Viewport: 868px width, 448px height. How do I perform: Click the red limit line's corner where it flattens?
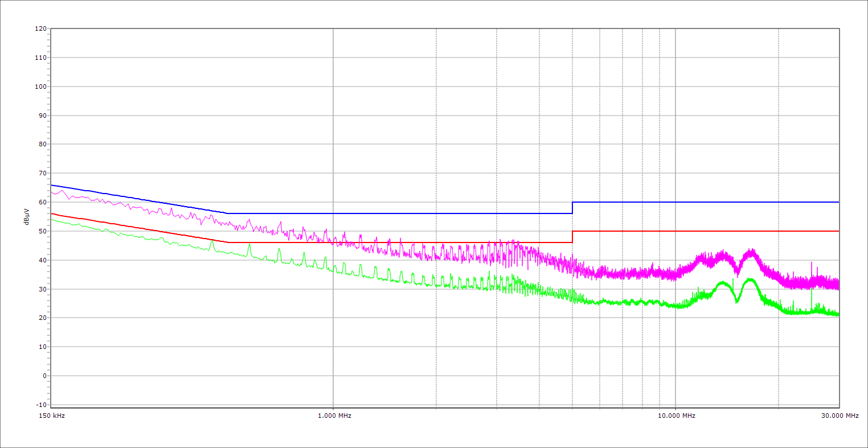227,243
